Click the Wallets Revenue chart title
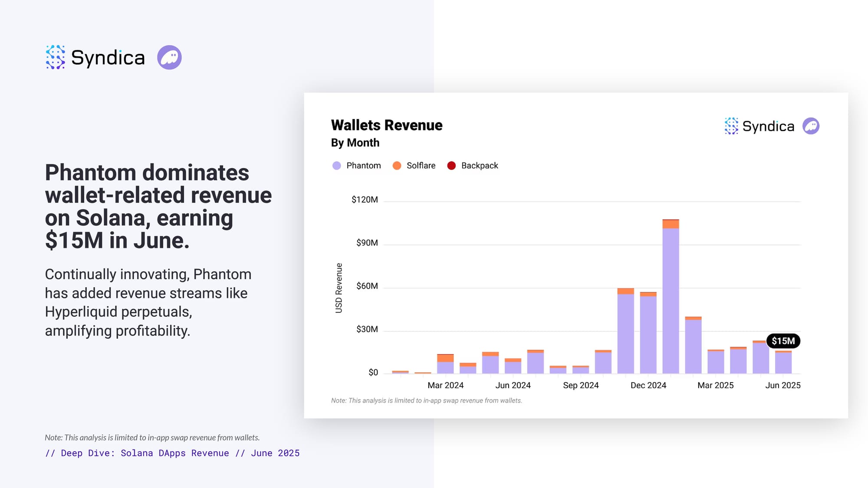 (386, 125)
